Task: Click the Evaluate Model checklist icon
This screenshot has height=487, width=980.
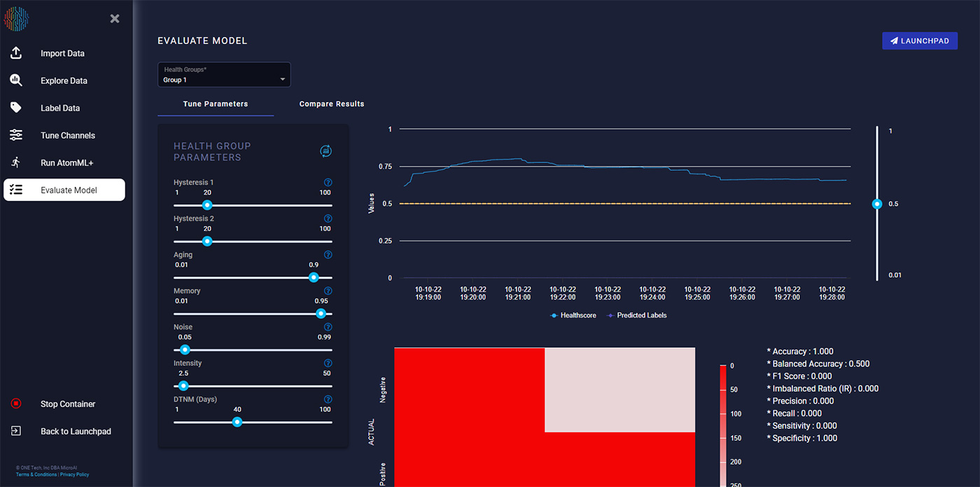Action: 16,190
